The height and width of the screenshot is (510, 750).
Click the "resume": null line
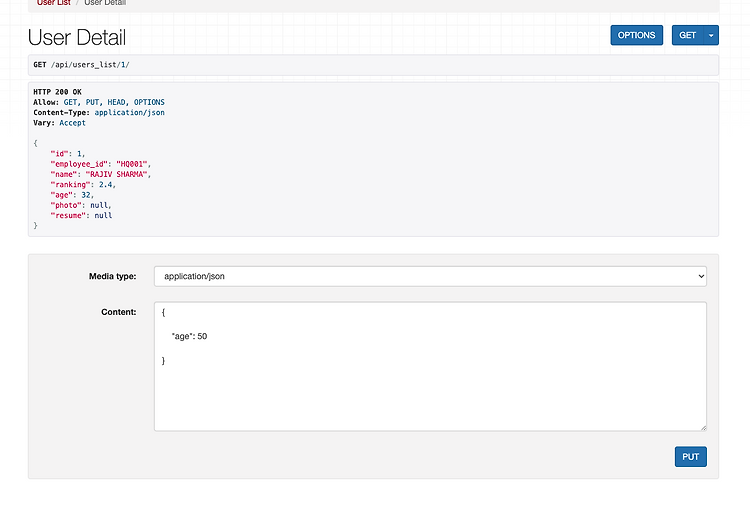pos(81,215)
